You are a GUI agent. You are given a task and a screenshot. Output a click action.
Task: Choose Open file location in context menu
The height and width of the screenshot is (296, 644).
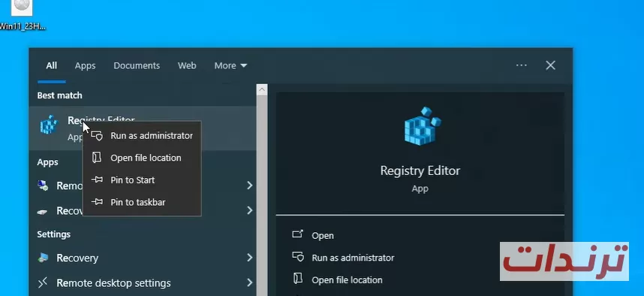pos(142,158)
